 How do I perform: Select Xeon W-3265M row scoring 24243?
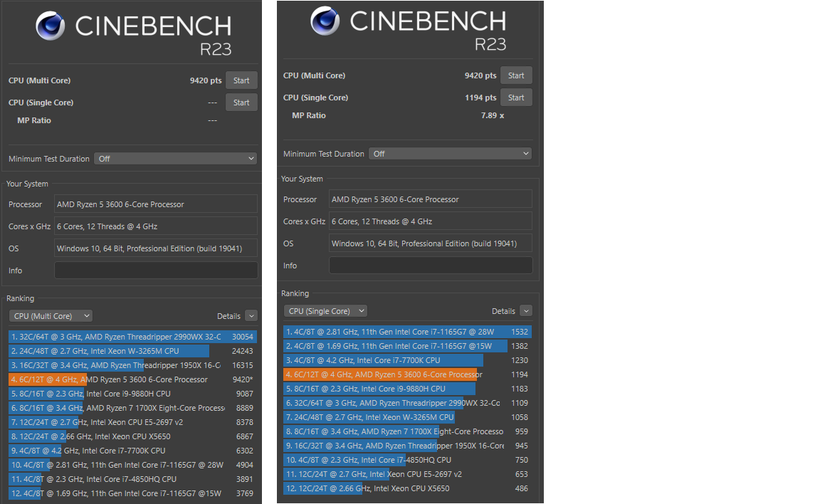[x=132, y=351]
